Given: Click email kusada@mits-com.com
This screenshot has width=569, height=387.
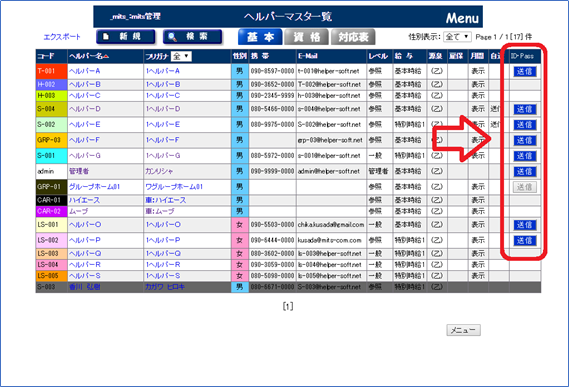Looking at the screenshot, I should click(x=329, y=240).
